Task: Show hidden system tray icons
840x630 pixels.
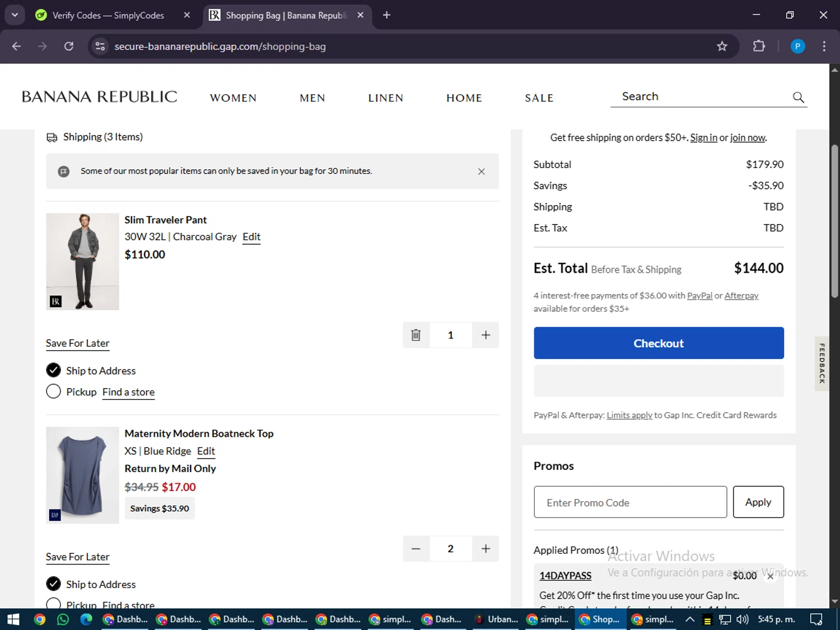Action: pos(690,619)
